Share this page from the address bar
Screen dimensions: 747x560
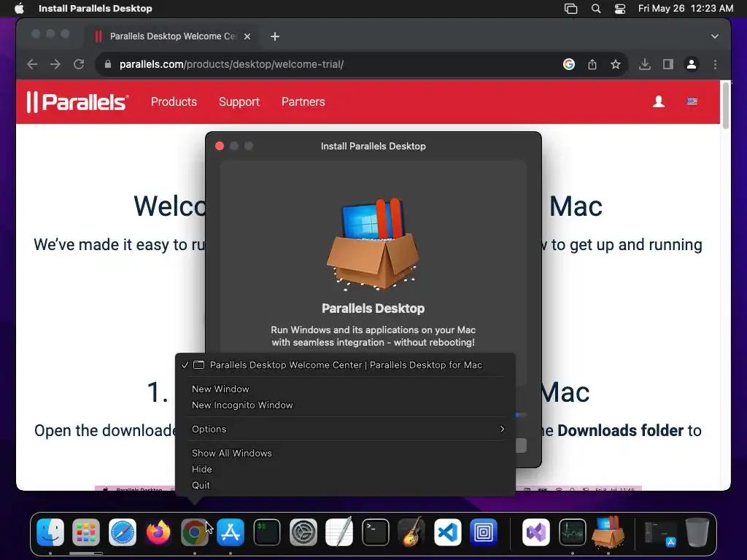coord(592,64)
